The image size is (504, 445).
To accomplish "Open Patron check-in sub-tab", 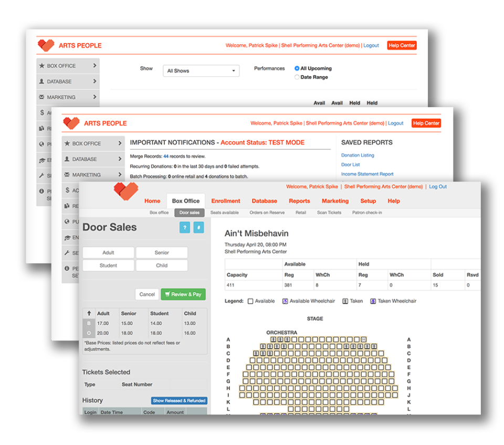I will point(367,213).
